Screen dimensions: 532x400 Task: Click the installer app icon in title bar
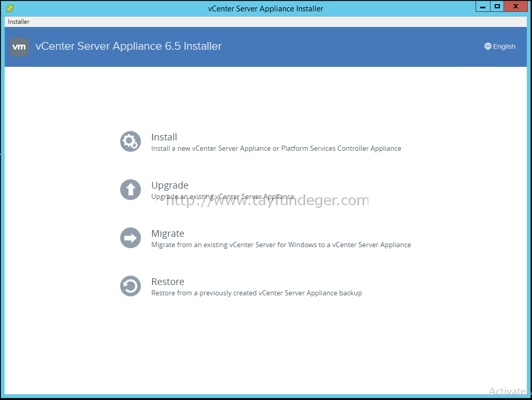[x=10, y=8]
